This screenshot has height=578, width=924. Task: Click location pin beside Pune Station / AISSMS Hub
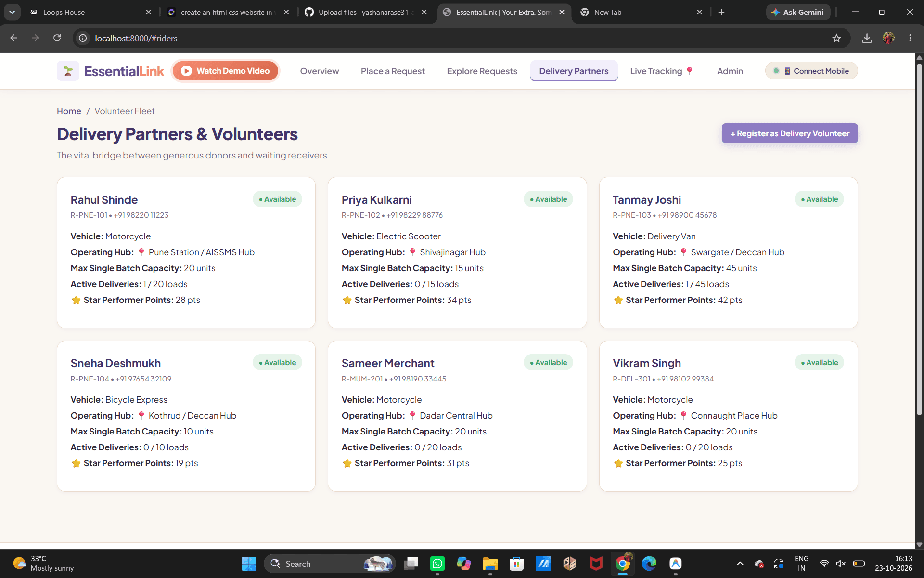click(141, 252)
